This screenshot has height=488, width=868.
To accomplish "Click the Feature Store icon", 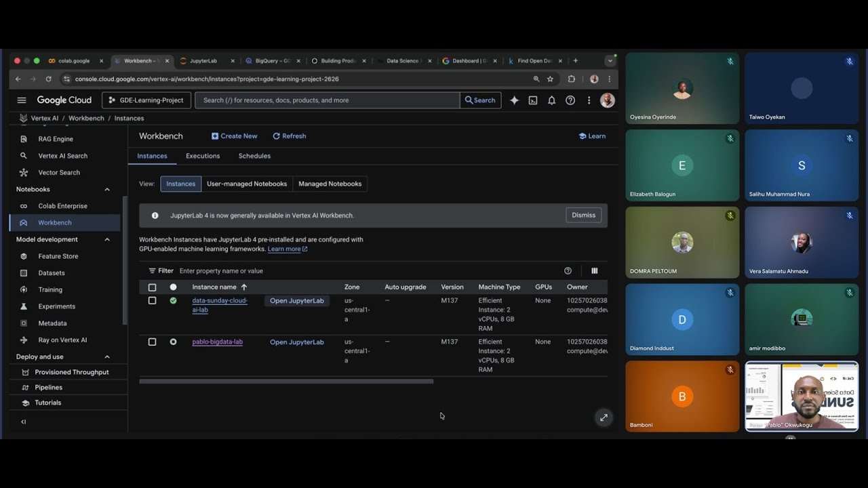I will tap(24, 256).
